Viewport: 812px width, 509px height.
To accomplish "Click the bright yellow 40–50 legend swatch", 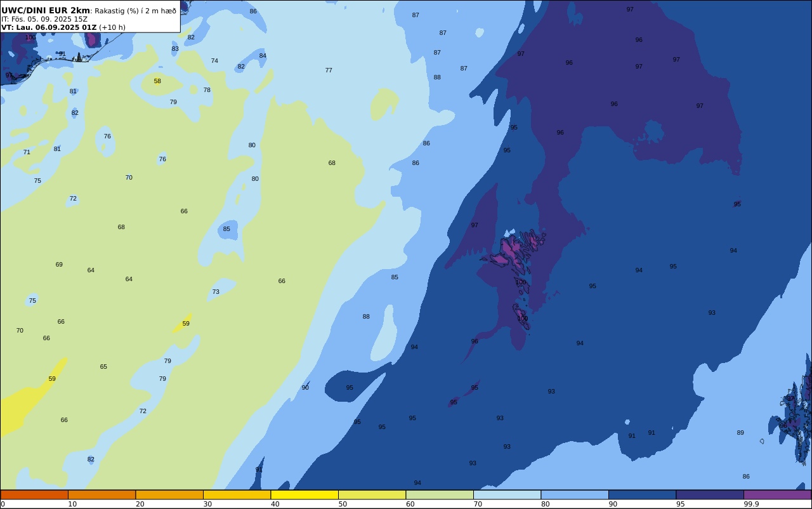I will pos(304,495).
